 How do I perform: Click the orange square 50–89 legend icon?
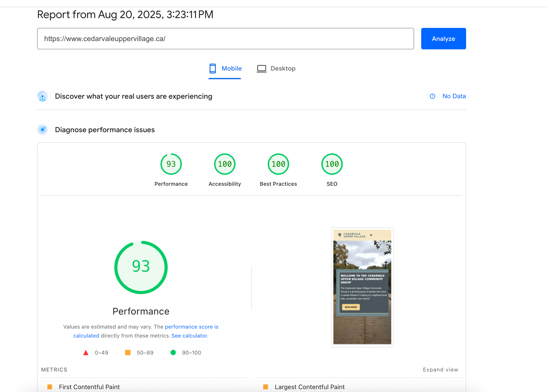[128, 352]
